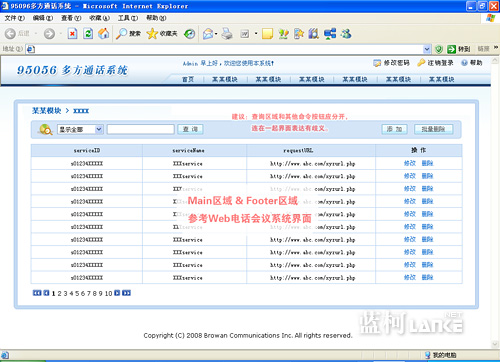Print the page using printer icon

227,33
